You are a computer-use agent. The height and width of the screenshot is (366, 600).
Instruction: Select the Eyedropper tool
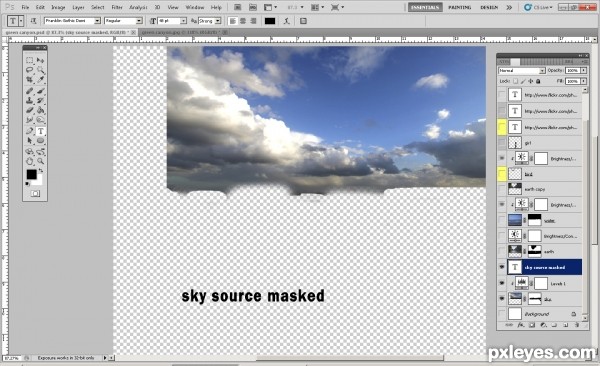(x=40, y=80)
